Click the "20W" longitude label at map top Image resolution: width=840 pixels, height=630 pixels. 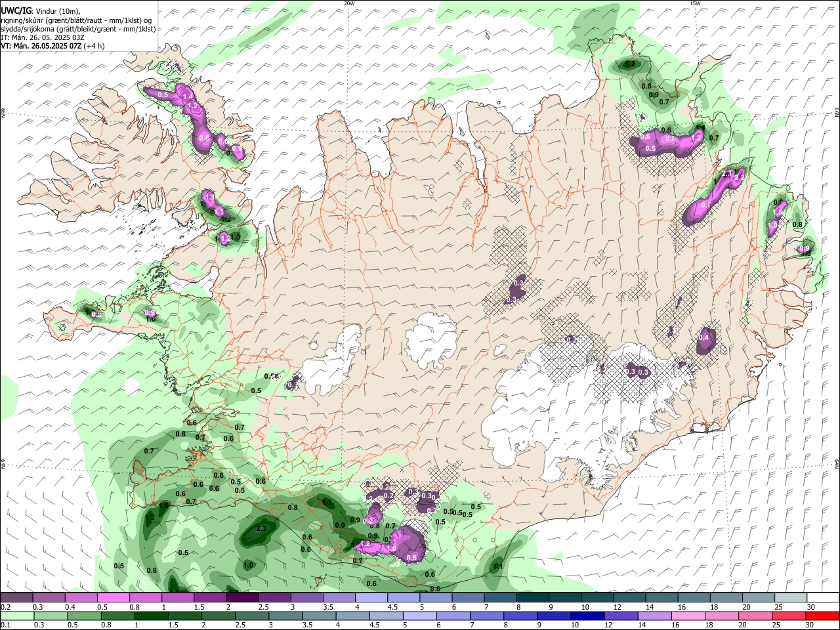click(349, 3)
